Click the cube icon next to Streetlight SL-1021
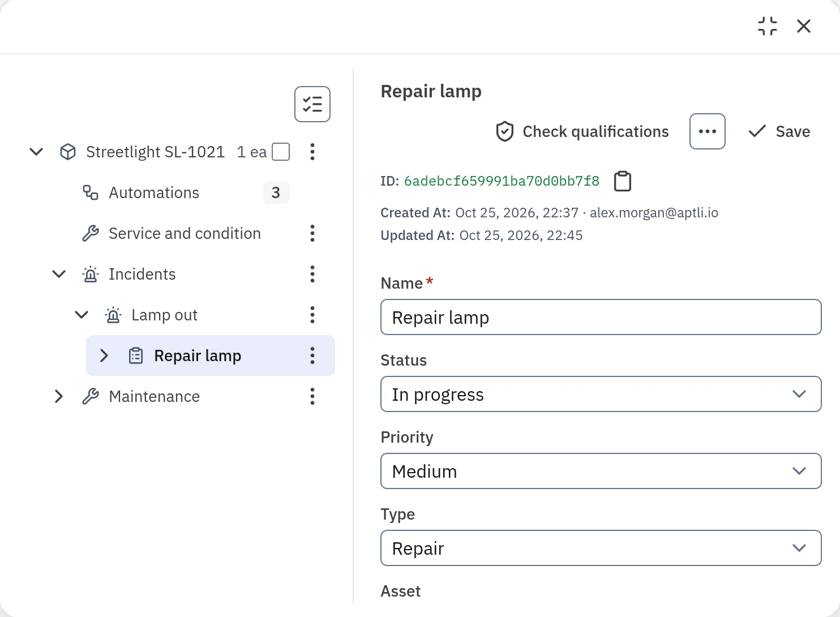This screenshot has width=840, height=617. click(68, 152)
